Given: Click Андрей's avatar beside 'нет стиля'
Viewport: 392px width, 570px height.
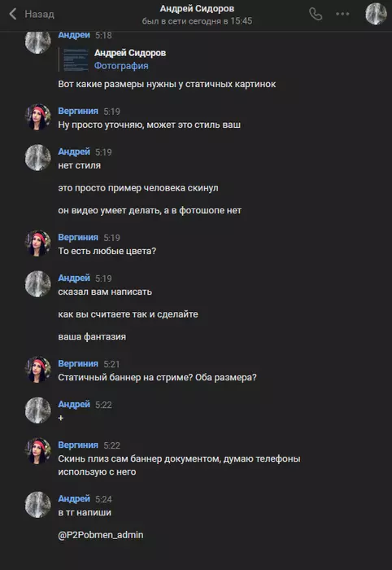Looking at the screenshot, I should [x=37, y=157].
